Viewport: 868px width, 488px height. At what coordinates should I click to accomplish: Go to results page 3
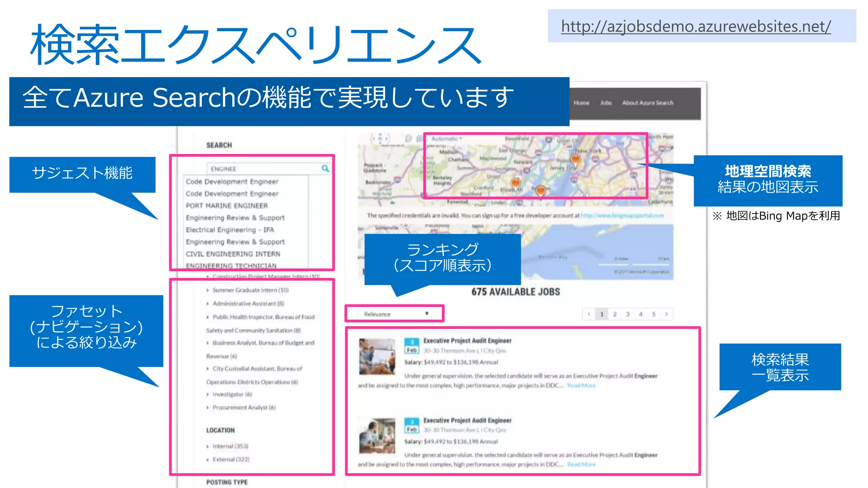[x=628, y=314]
